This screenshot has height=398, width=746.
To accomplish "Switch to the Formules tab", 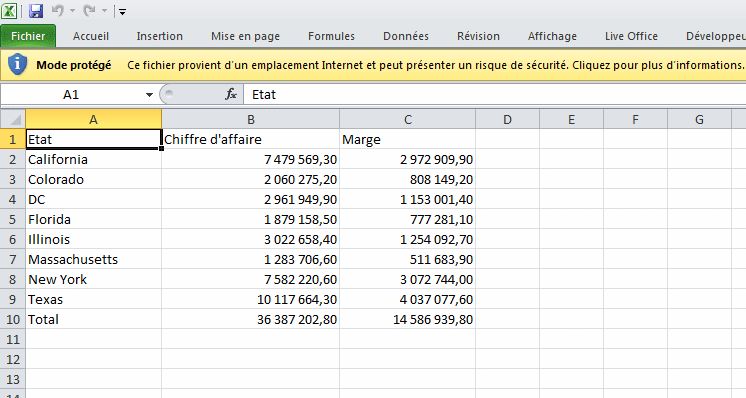I will tap(331, 36).
